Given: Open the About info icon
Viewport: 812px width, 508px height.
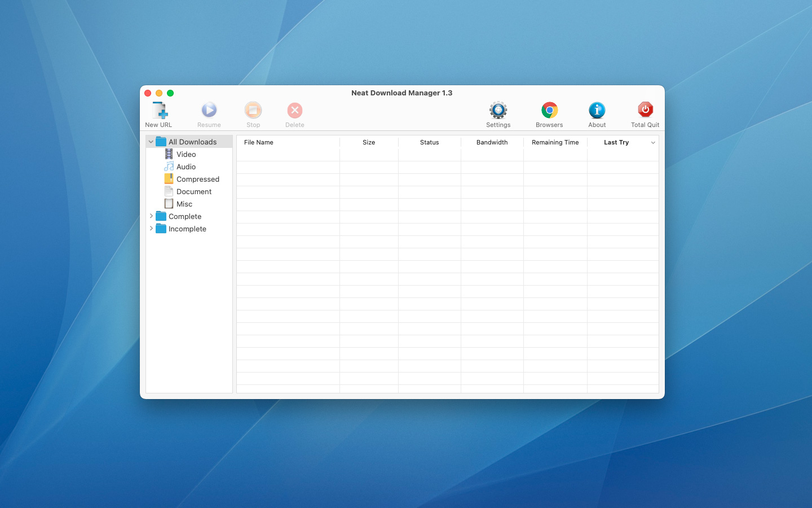Looking at the screenshot, I should coord(597,110).
